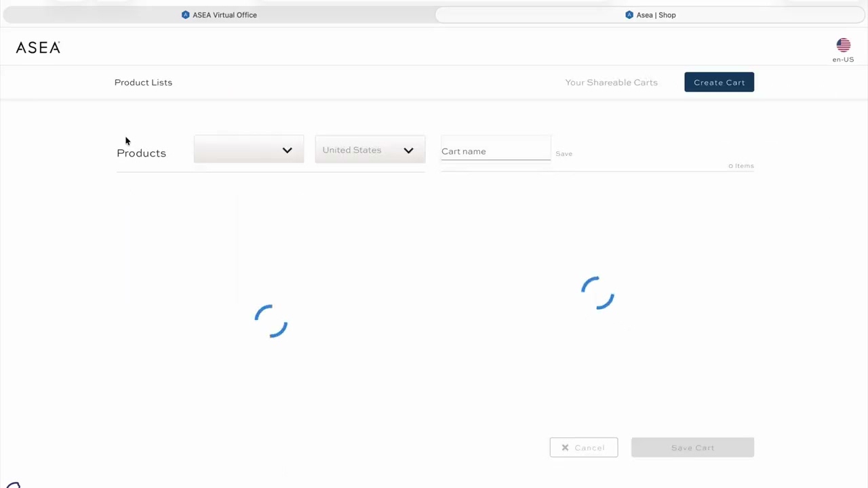This screenshot has height=488, width=868.
Task: Click the ASEA logo in the header
Action: (38, 47)
